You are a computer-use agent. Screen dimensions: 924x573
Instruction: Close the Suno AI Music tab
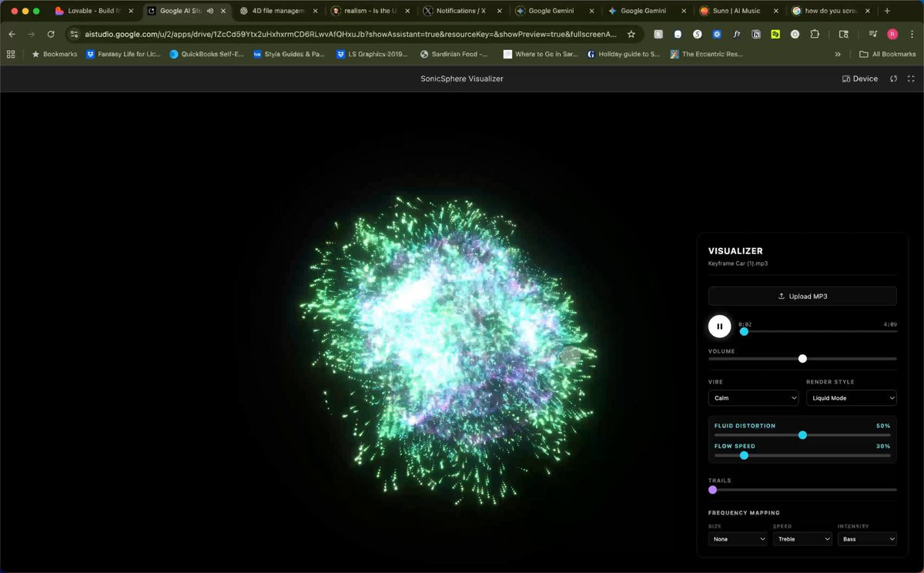[775, 11]
